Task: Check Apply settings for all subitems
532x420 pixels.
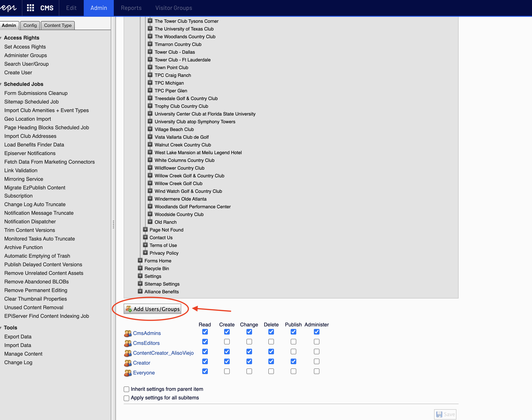Action: 126,398
